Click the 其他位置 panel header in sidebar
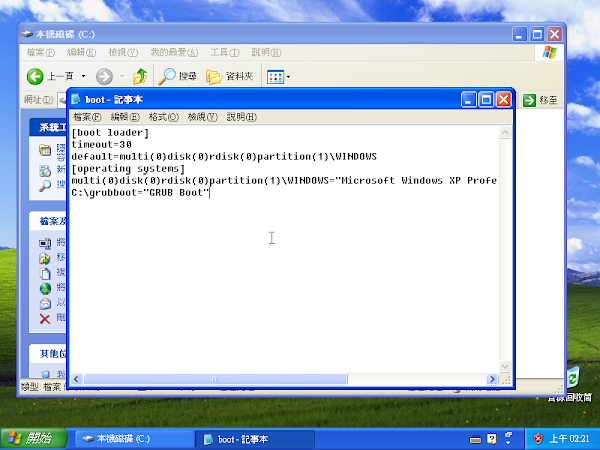Image resolution: width=600 pixels, height=450 pixels. (48, 354)
